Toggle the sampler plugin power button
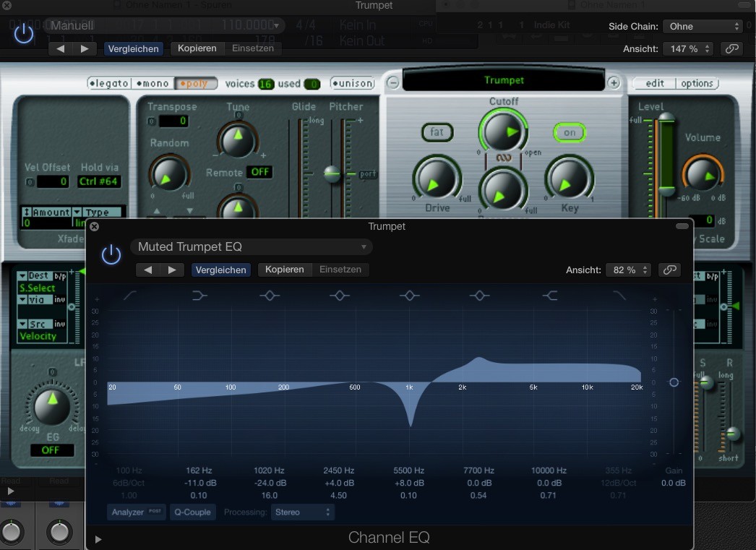 click(23, 34)
